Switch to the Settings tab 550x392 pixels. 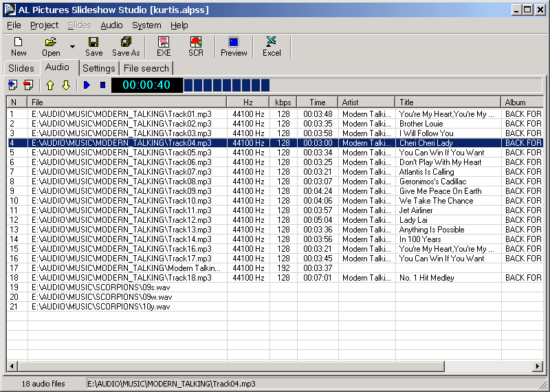click(99, 68)
